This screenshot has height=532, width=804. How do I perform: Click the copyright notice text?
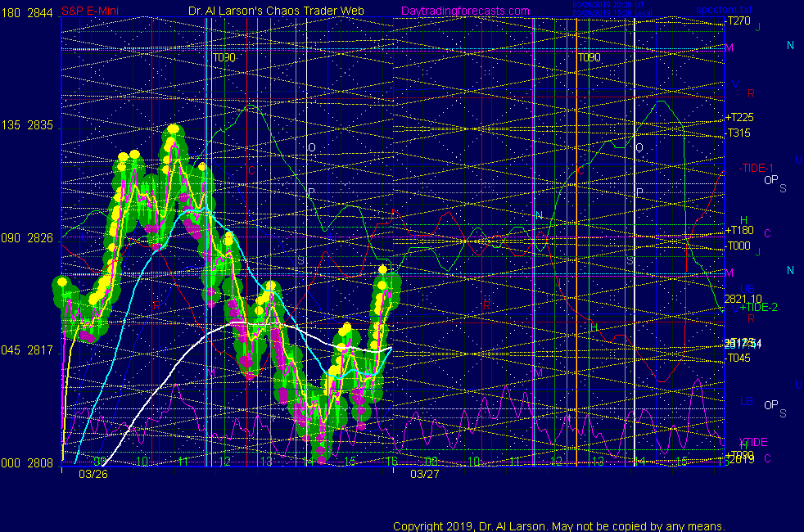(559, 526)
